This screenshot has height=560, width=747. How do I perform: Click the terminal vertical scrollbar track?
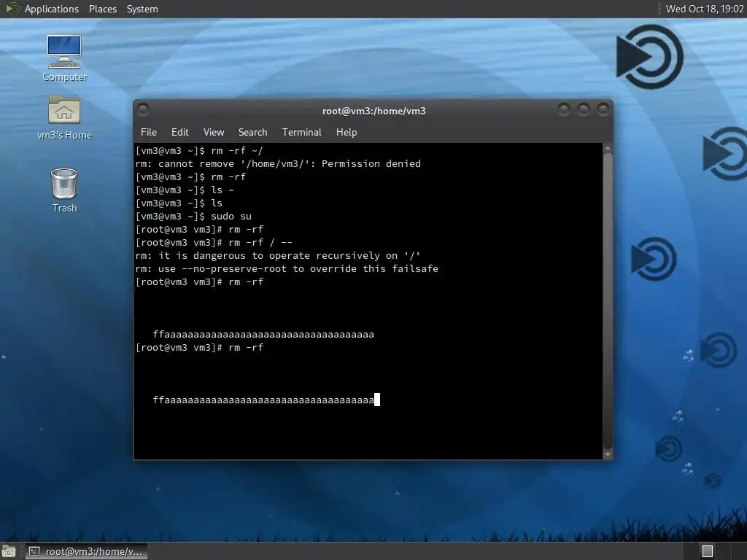(608, 301)
